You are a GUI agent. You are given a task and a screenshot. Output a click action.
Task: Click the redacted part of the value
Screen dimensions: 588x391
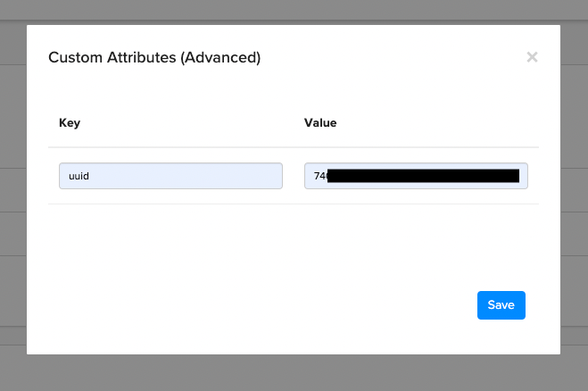(x=423, y=176)
